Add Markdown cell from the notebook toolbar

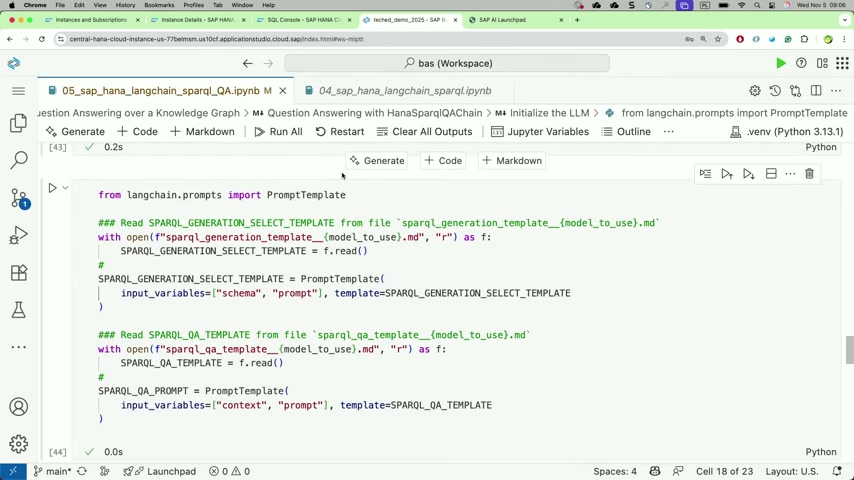pyautogui.click(x=202, y=132)
